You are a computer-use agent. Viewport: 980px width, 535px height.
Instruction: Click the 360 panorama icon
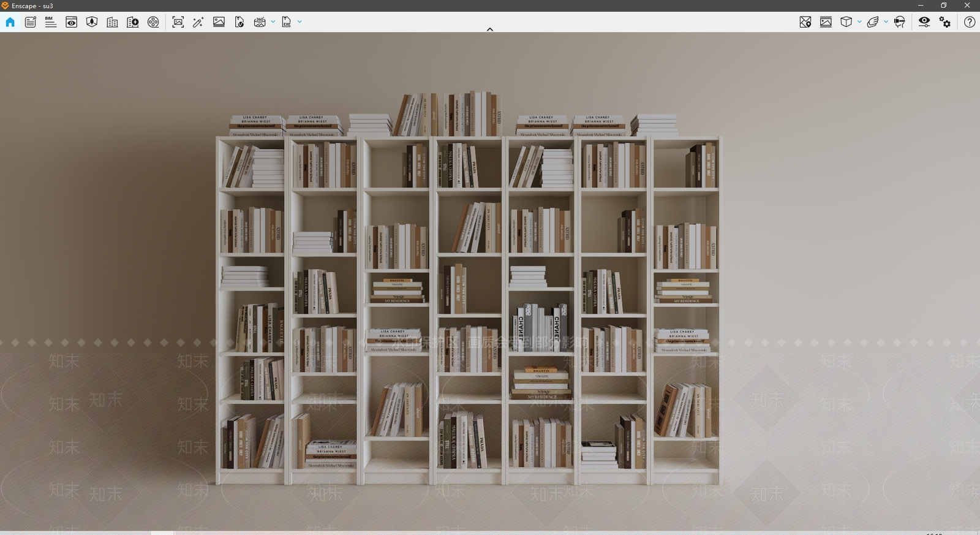pos(260,22)
